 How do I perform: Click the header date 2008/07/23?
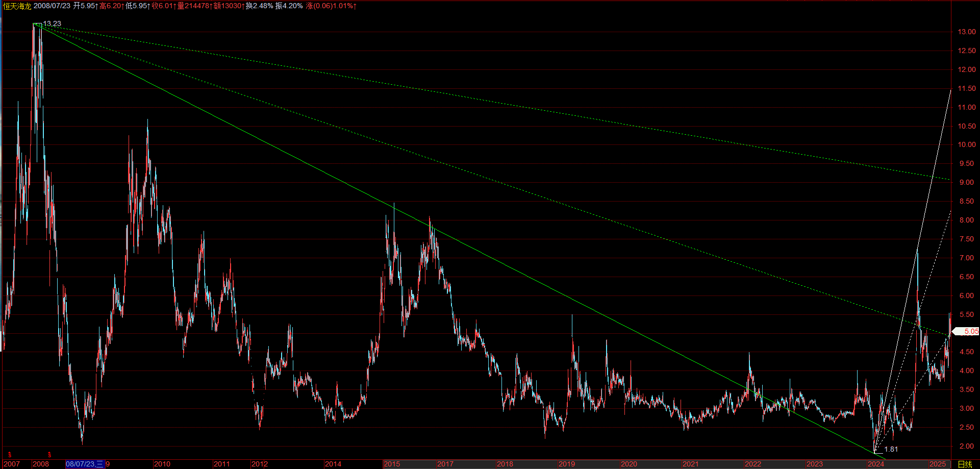pyautogui.click(x=52, y=6)
